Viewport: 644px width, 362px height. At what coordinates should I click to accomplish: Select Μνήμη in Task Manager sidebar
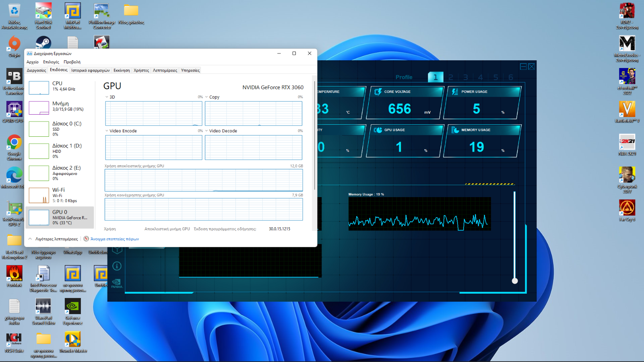tap(60, 107)
